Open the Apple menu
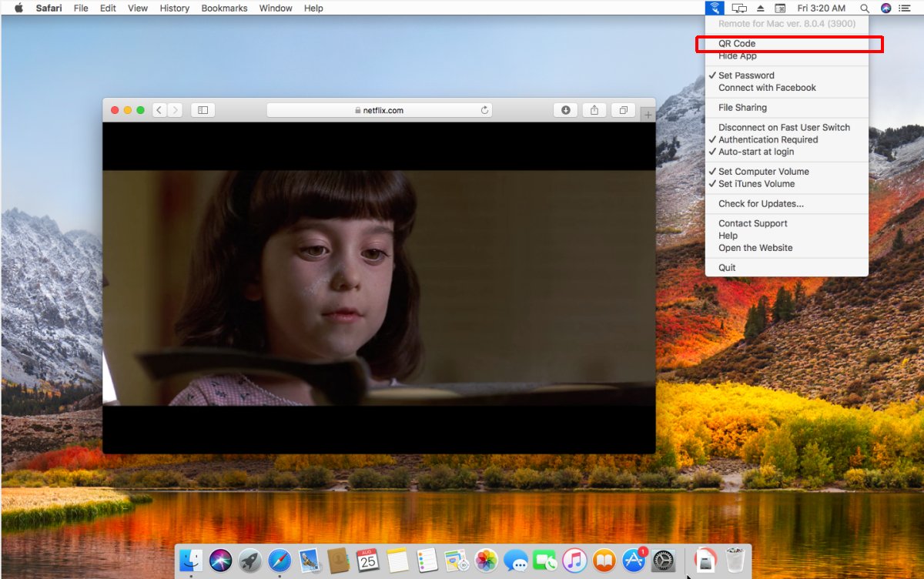This screenshot has width=924, height=579. coord(18,8)
